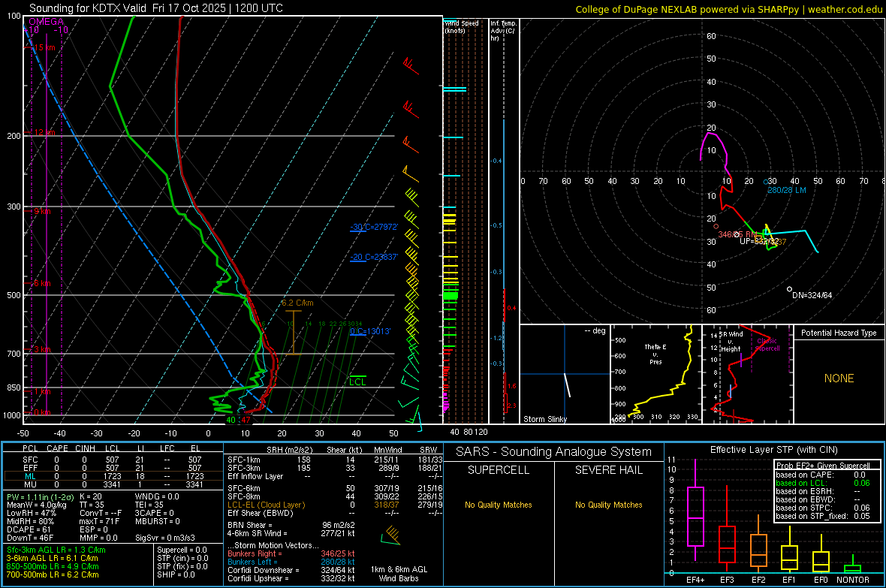Screen dimensions: 886x588
Task: Select the UP=332/32 hodograph label
Action: click(758, 241)
